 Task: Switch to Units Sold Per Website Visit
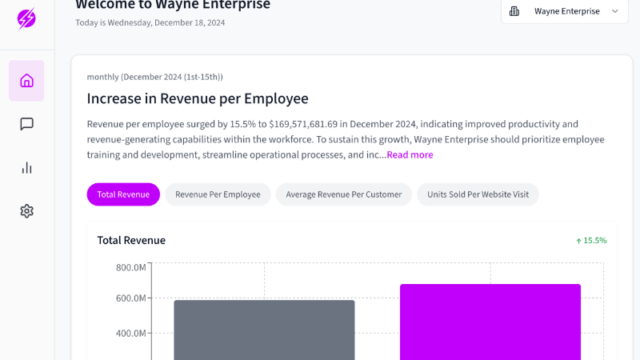tap(478, 194)
